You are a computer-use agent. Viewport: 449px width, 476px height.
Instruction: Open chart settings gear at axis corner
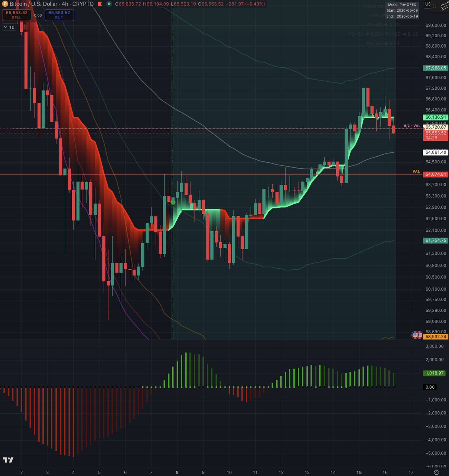tap(436, 472)
